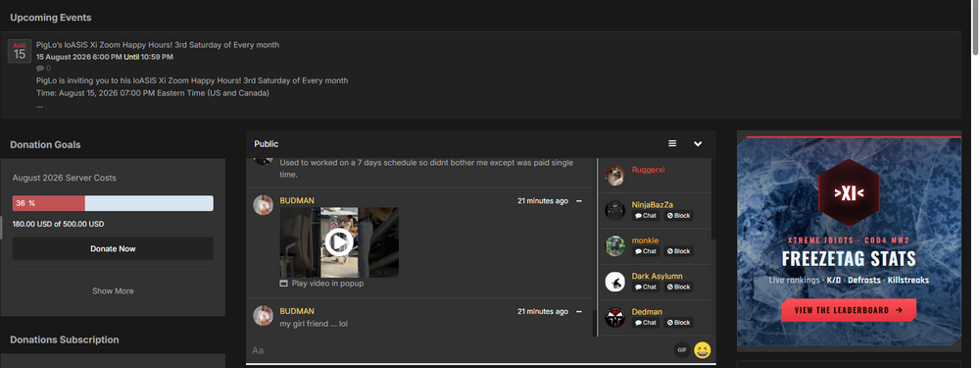
Task: Click View the Leaderboard button
Action: [848, 310]
